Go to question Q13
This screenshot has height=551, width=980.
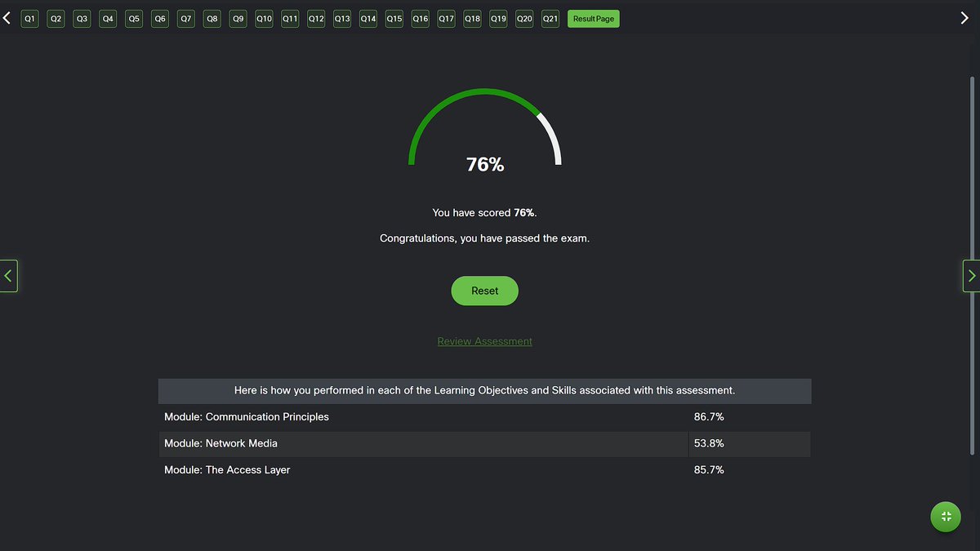pos(342,18)
